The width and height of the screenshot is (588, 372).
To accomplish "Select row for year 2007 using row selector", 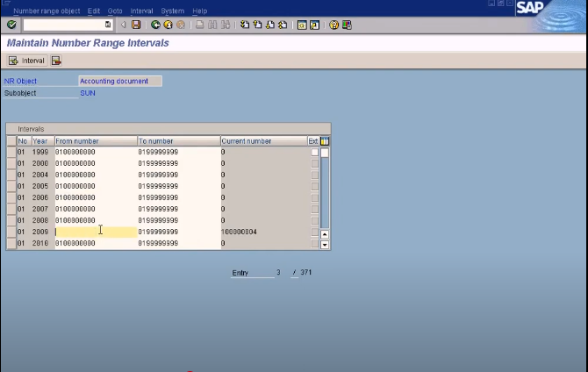I will click(x=11, y=209).
